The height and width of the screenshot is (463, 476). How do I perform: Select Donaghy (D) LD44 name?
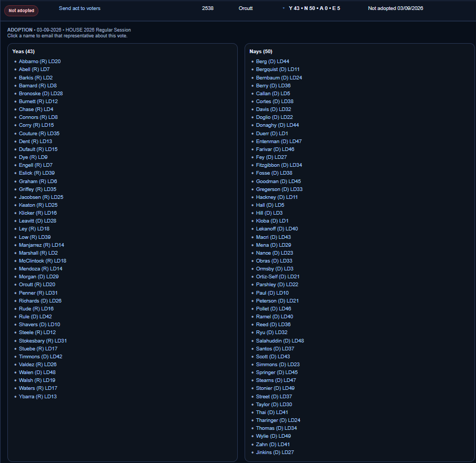pos(278,125)
